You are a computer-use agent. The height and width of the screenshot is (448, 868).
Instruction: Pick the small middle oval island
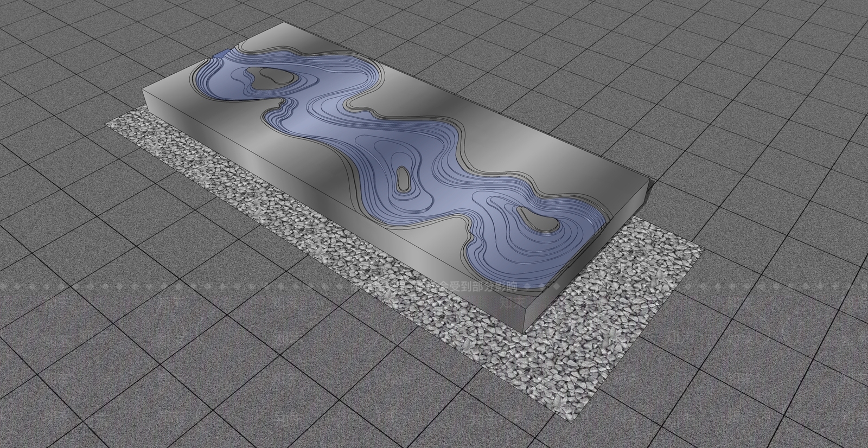[404, 178]
